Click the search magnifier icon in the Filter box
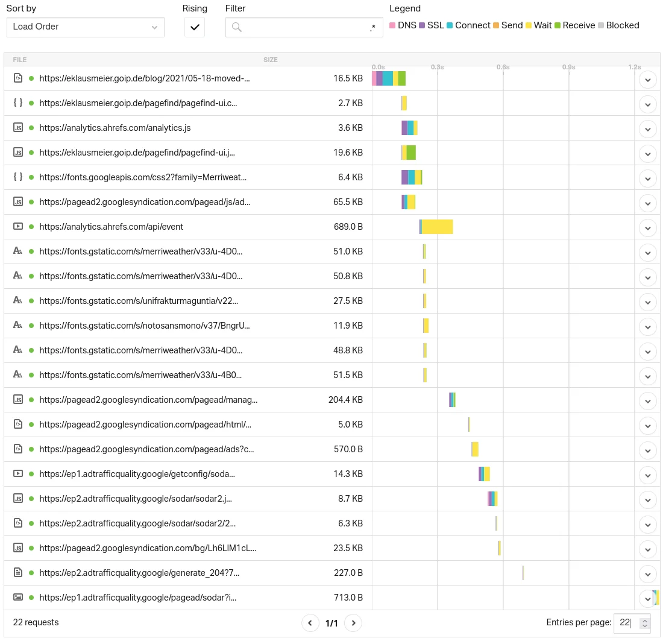Image resolution: width=666 pixels, height=644 pixels. pyautogui.click(x=237, y=27)
